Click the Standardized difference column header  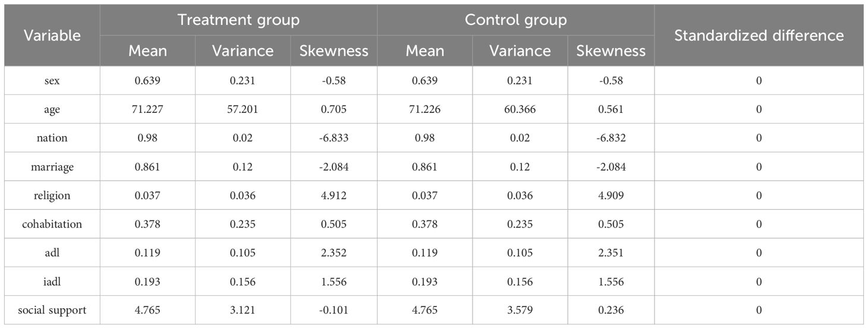click(759, 36)
